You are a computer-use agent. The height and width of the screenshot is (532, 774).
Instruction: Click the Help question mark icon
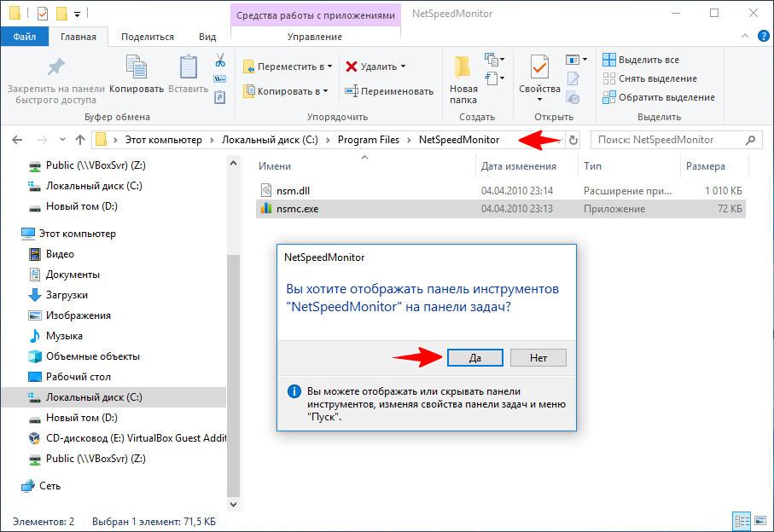tap(763, 36)
